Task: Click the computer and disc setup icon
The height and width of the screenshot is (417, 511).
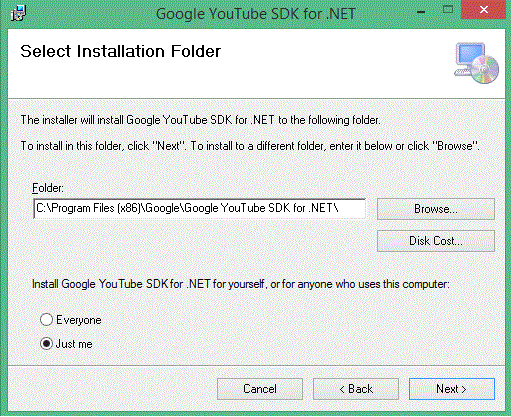Action: pyautogui.click(x=477, y=63)
